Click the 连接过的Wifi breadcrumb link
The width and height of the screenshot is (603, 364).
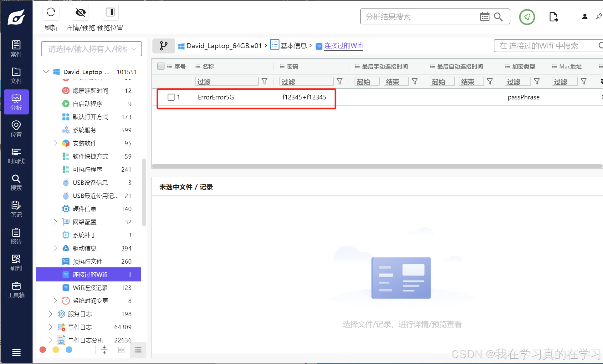click(343, 46)
